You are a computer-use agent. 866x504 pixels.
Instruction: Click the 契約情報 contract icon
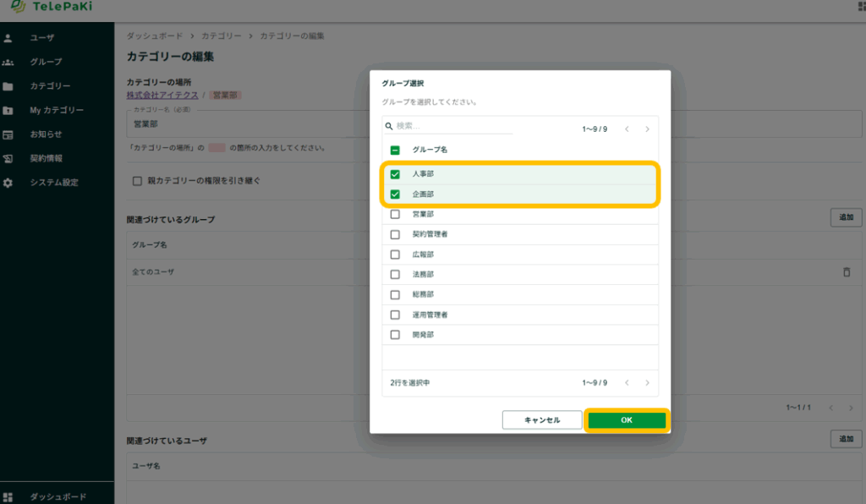click(x=8, y=158)
